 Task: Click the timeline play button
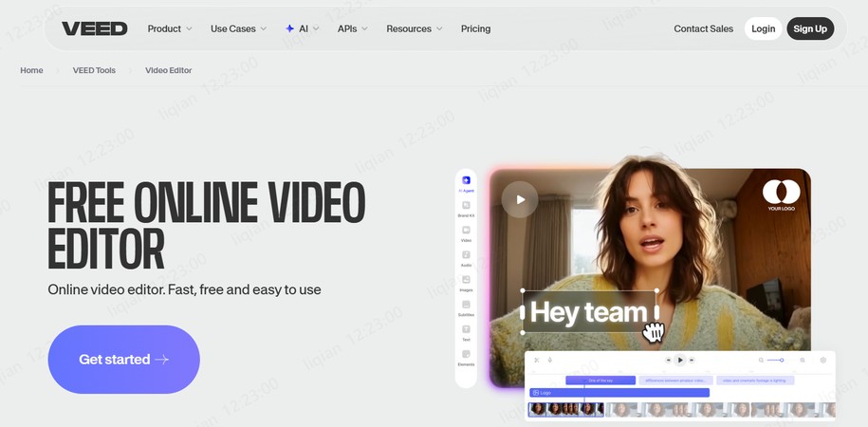click(x=680, y=360)
